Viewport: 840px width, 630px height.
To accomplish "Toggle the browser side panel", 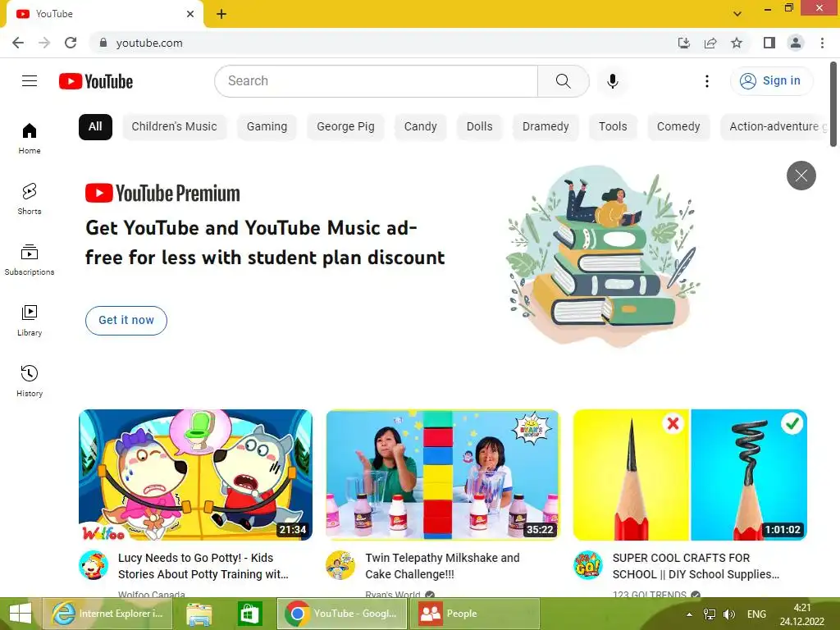I will point(769,43).
